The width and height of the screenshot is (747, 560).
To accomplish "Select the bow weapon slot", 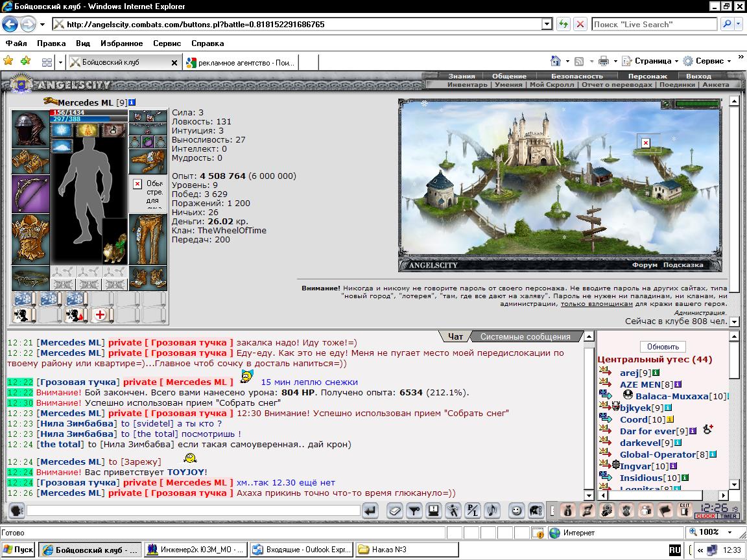I will (30, 194).
